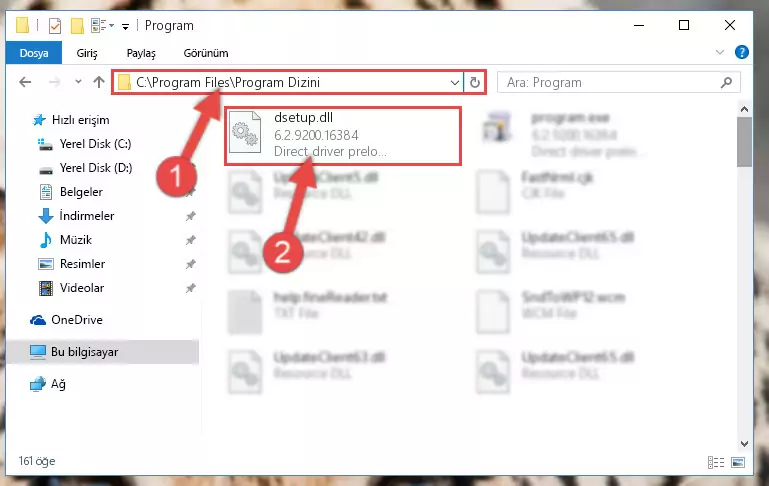Open the address bar history dropdown
Image resolution: width=769 pixels, height=486 pixels.
click(454, 82)
